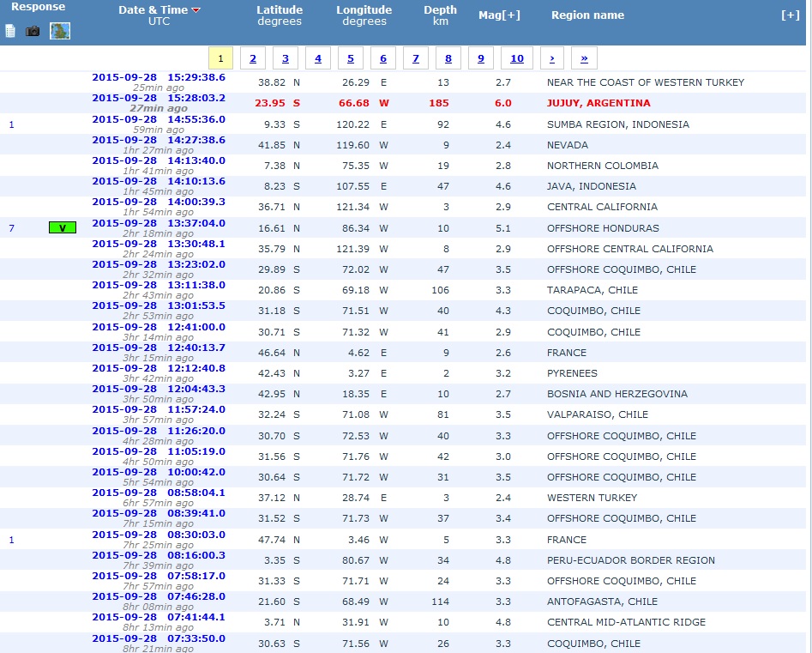The height and width of the screenshot is (653, 812).
Task: Open earthquake at 2015-09-28 07:58:17.0
Action: pyautogui.click(x=159, y=576)
